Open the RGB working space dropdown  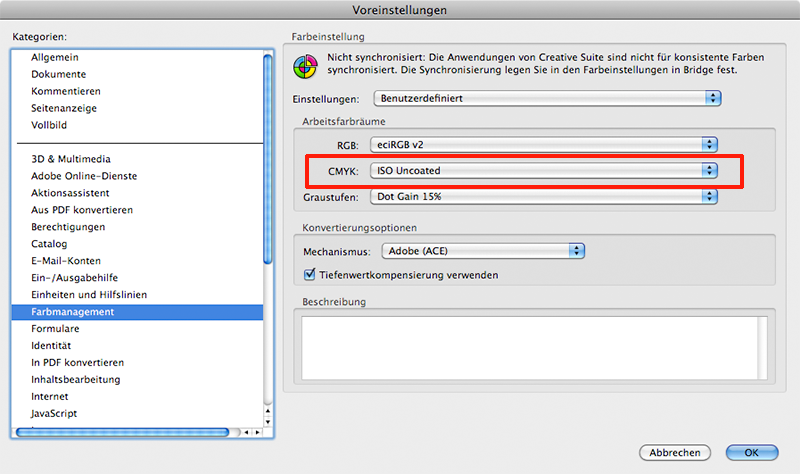point(544,144)
